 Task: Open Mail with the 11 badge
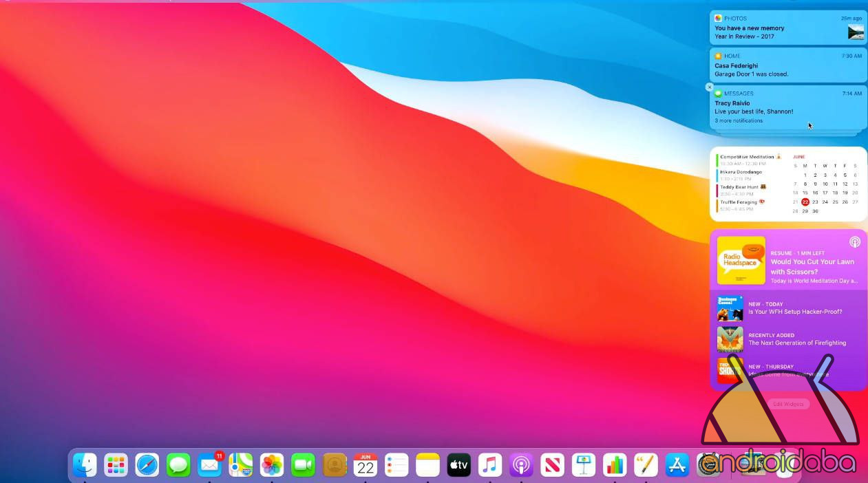209,465
